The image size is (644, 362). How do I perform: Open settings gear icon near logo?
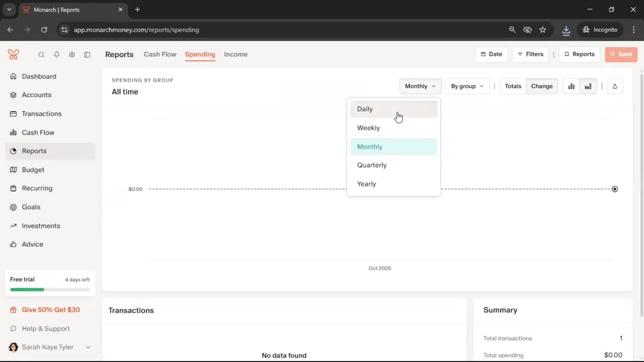[x=72, y=55]
